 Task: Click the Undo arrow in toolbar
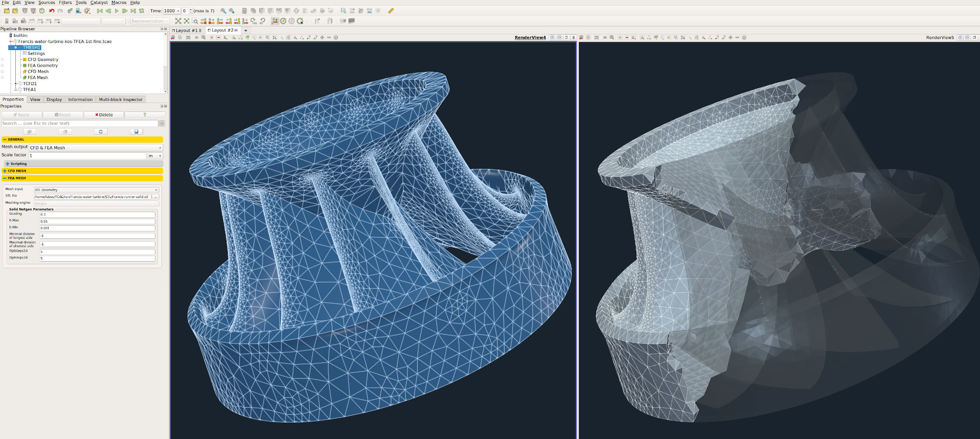(51, 11)
